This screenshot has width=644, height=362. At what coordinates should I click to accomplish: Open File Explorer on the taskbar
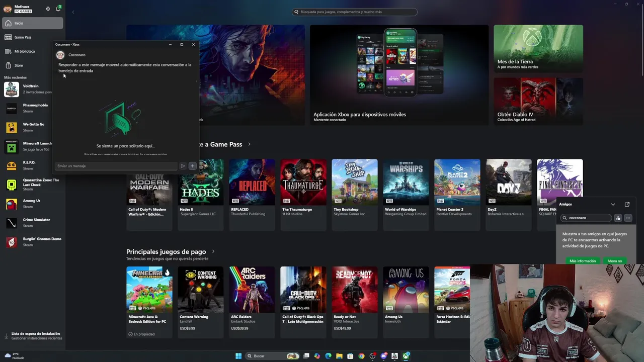point(339,356)
